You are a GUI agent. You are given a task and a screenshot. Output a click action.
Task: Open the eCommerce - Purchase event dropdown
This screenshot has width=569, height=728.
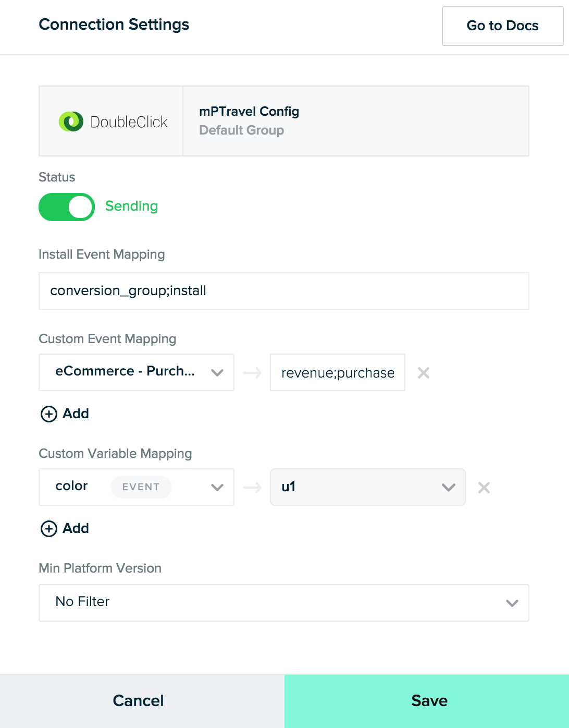coord(137,372)
